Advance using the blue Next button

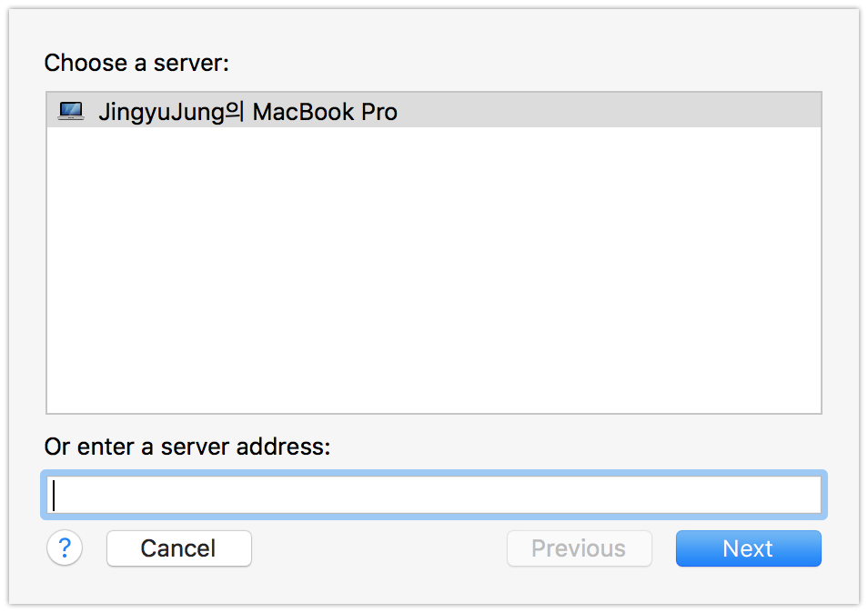pyautogui.click(x=749, y=548)
